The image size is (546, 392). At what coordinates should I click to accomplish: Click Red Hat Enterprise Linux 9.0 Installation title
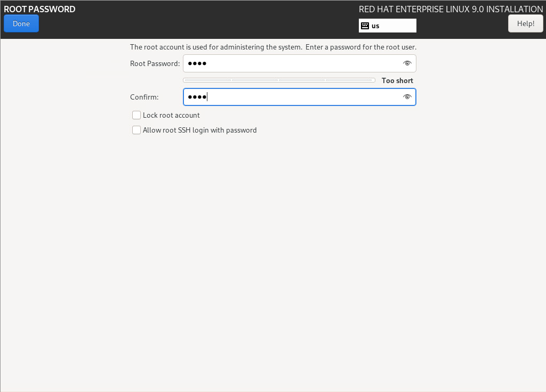[451, 9]
